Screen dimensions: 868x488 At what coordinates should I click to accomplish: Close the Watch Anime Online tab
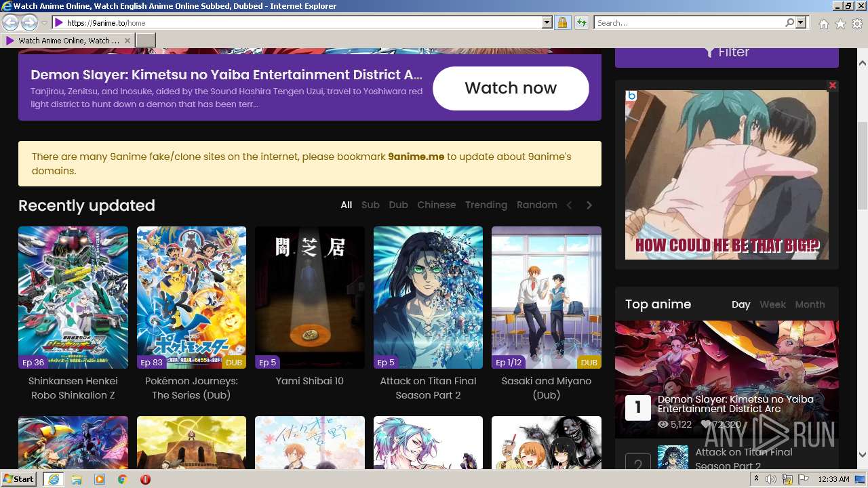pos(127,41)
